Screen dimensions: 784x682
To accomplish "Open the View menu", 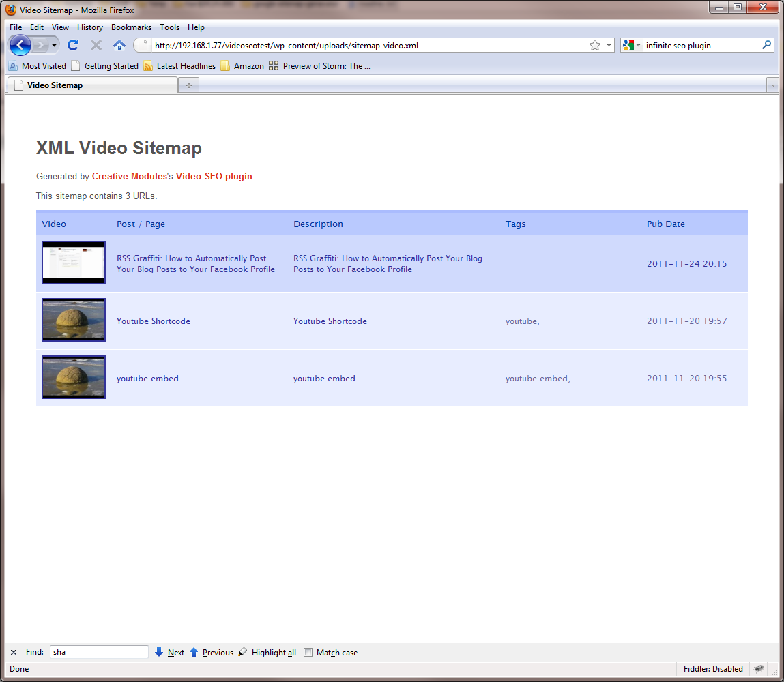I will (60, 27).
